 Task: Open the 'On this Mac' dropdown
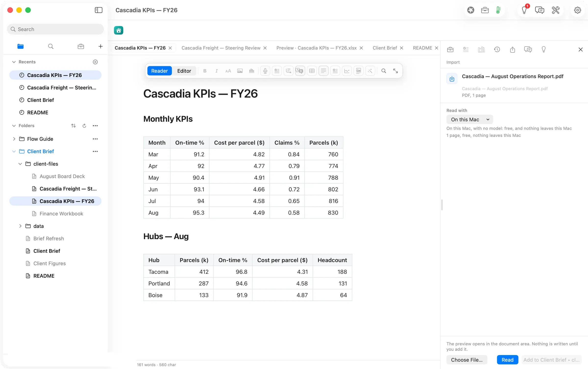click(470, 119)
